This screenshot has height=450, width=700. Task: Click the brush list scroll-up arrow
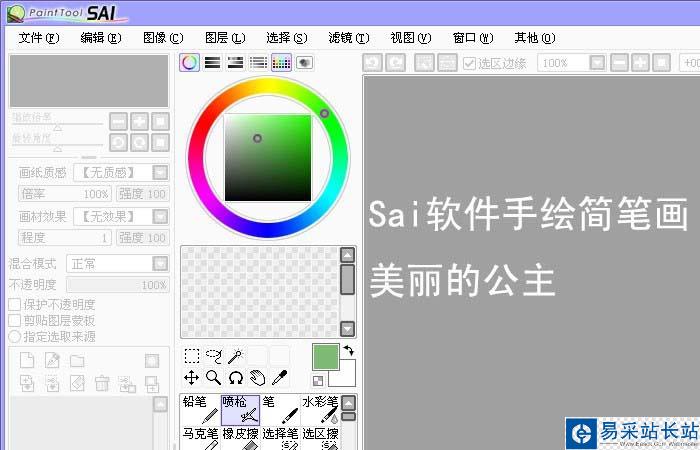click(348, 403)
